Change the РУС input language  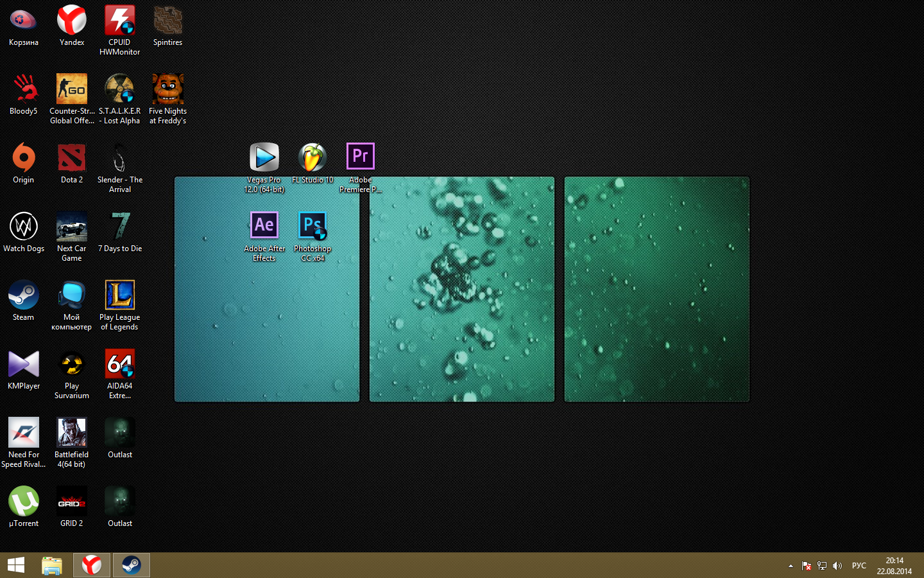pyautogui.click(x=859, y=566)
